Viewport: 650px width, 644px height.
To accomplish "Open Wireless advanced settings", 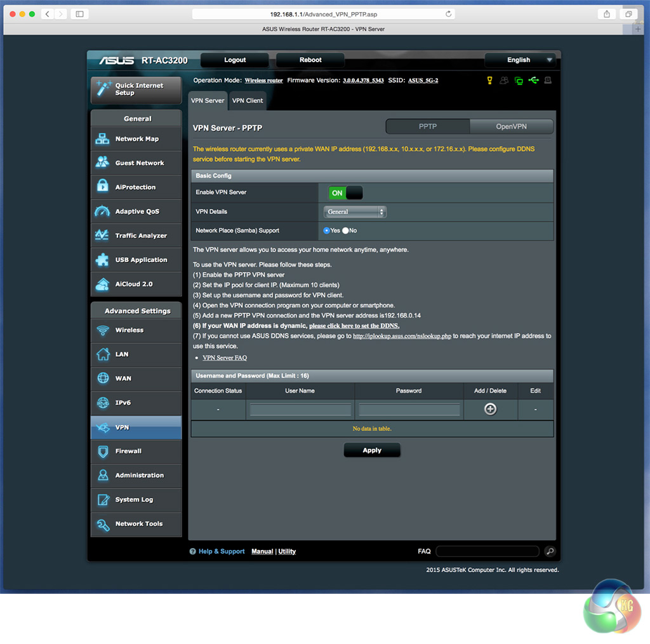I will point(136,330).
